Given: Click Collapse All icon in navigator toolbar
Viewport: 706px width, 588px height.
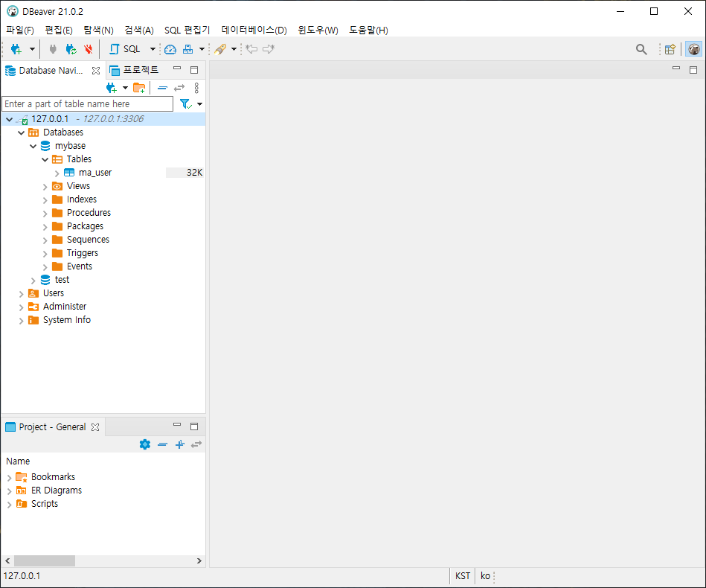Looking at the screenshot, I should coord(162,88).
